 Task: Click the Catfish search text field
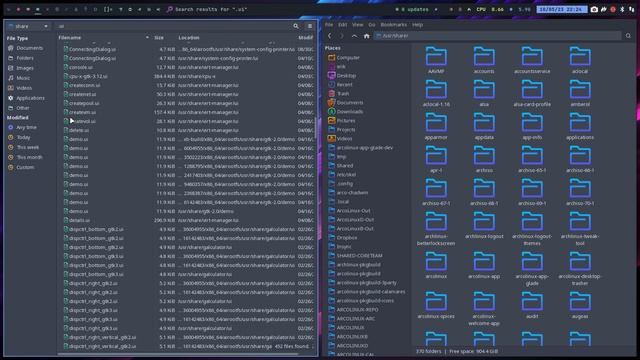pyautogui.click(x=173, y=26)
